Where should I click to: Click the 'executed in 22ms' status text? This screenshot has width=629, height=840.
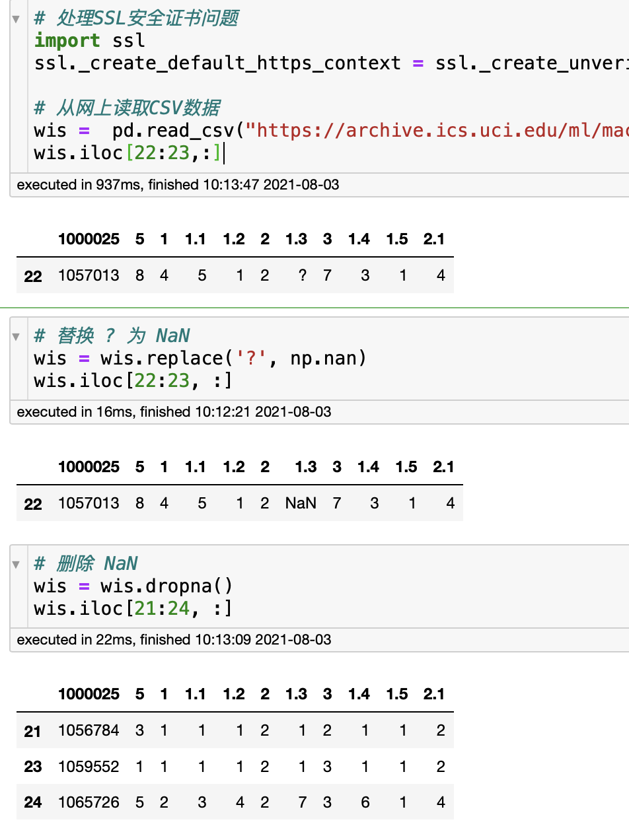[x=174, y=640]
